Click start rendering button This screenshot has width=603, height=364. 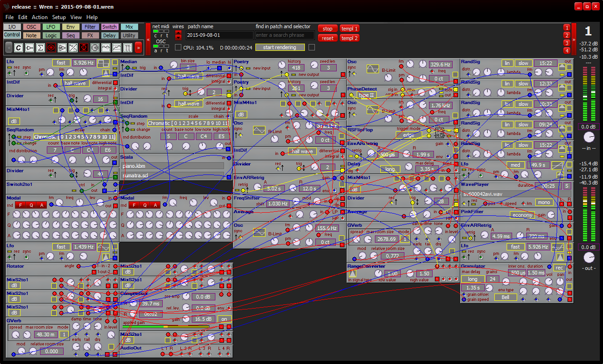coord(279,47)
